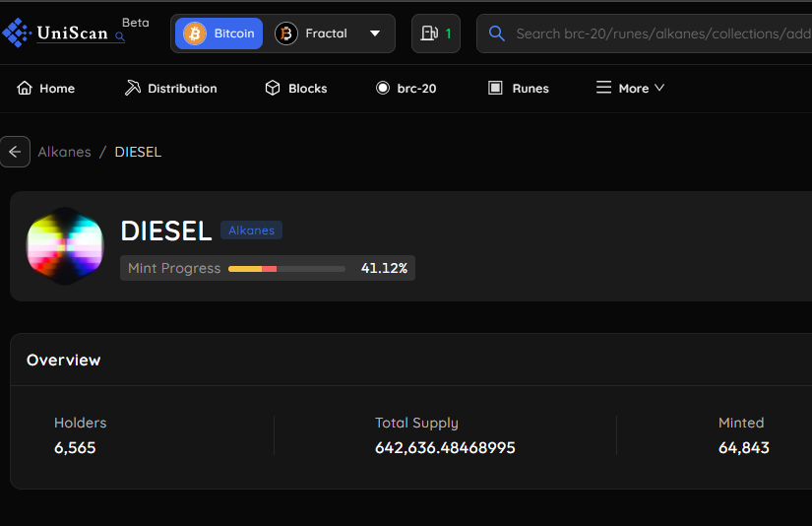Click the Distribution pickaxe icon

133,88
